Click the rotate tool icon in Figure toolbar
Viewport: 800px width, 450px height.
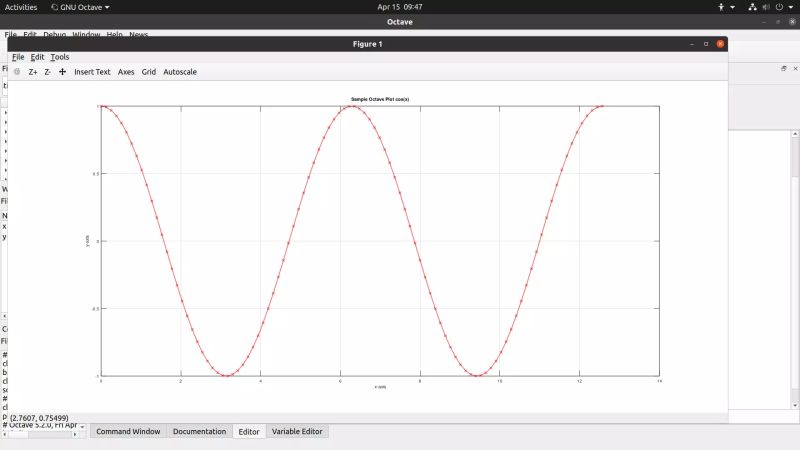click(17, 72)
